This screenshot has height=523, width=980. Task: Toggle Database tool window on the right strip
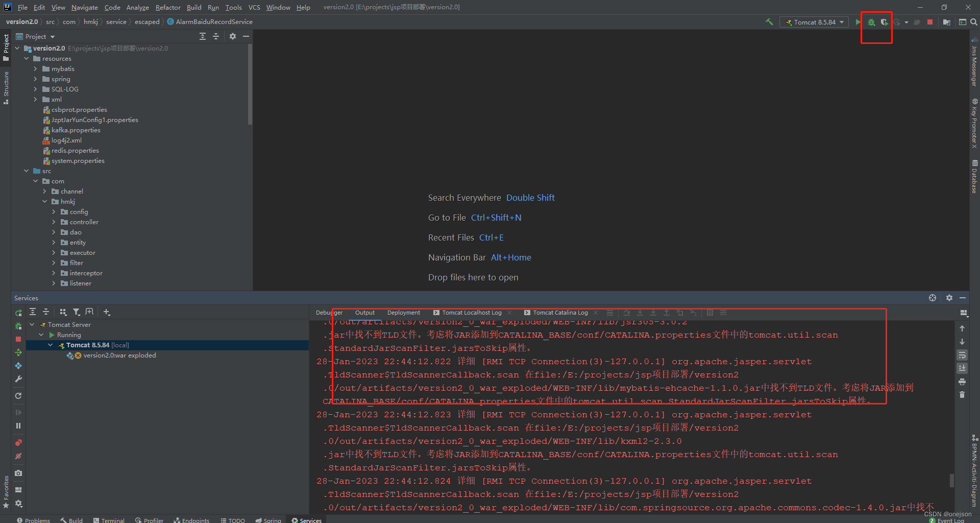click(x=974, y=176)
